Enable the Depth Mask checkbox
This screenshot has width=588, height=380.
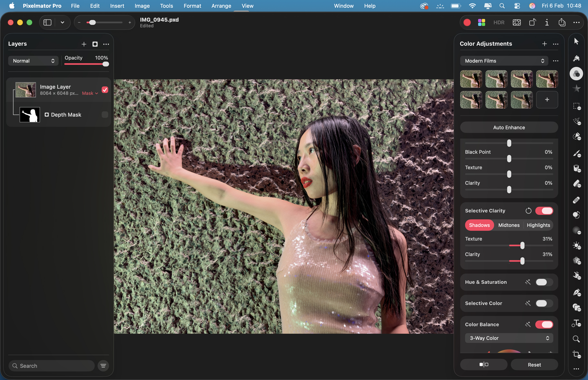[105, 115]
